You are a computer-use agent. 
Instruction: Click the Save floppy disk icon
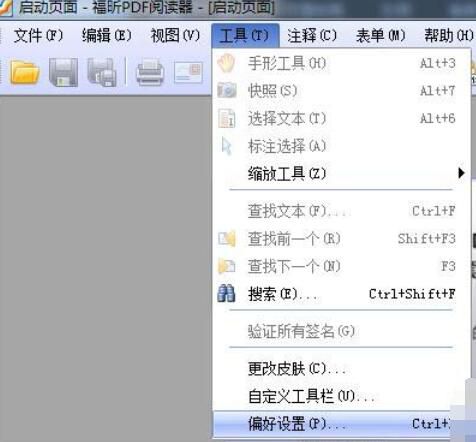click(x=64, y=72)
